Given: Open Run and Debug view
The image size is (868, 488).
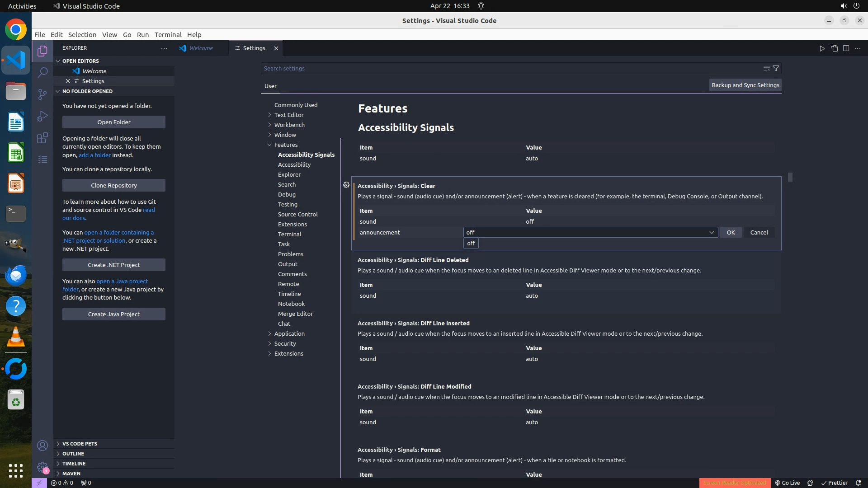Looking at the screenshot, I should pyautogui.click(x=42, y=116).
